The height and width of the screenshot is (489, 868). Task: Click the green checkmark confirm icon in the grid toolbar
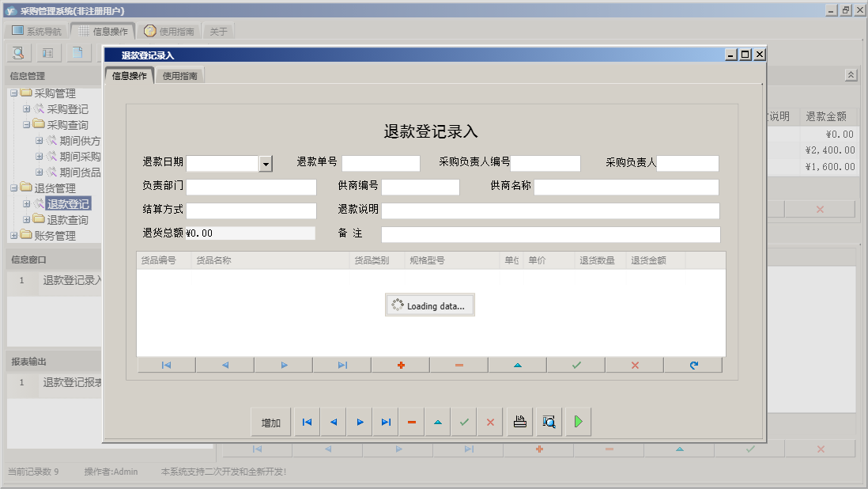click(x=575, y=365)
